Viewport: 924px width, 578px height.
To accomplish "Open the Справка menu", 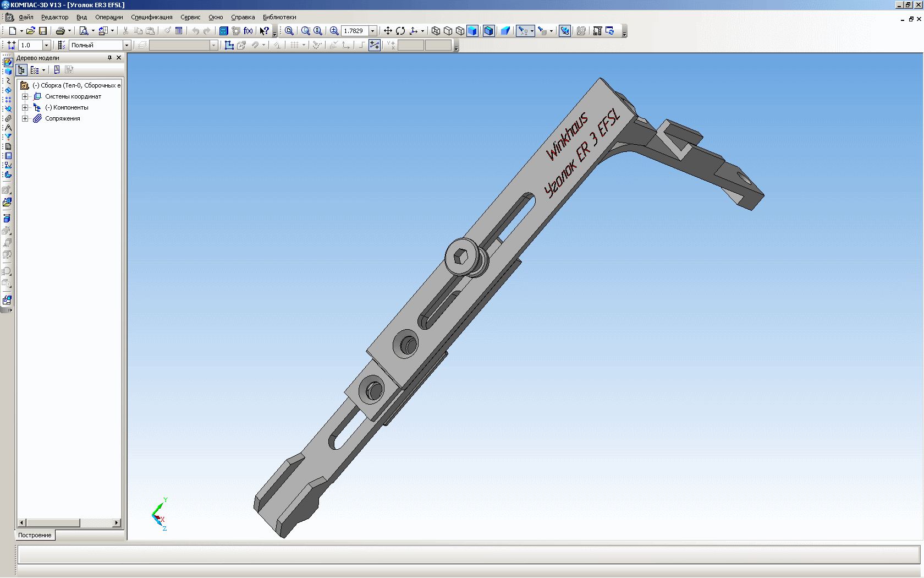I will pos(243,17).
